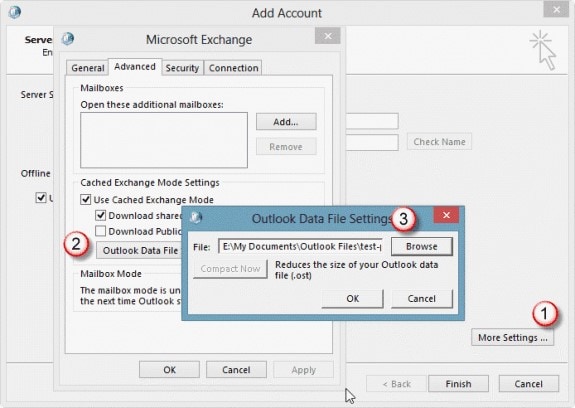Screen dimensions: 575x408
Task: Confirm with OK in Data File Settings
Action: (352, 298)
